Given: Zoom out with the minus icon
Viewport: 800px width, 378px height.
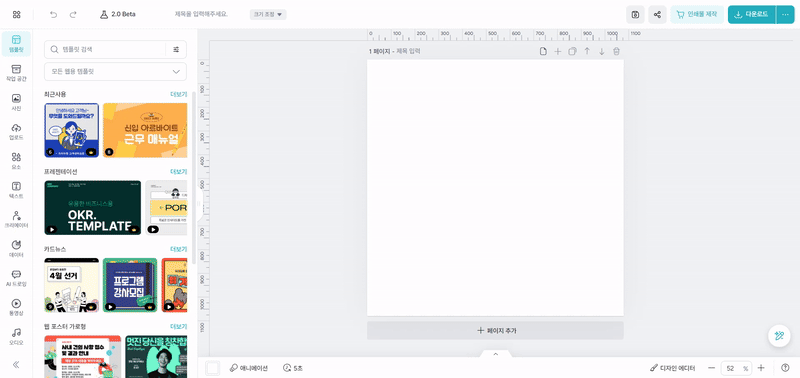Looking at the screenshot, I should 711,368.
